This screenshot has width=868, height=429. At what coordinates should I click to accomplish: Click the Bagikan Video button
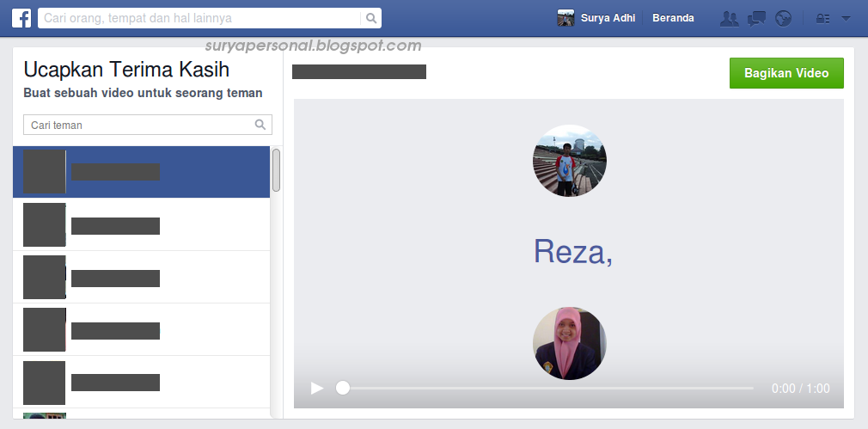coord(786,73)
